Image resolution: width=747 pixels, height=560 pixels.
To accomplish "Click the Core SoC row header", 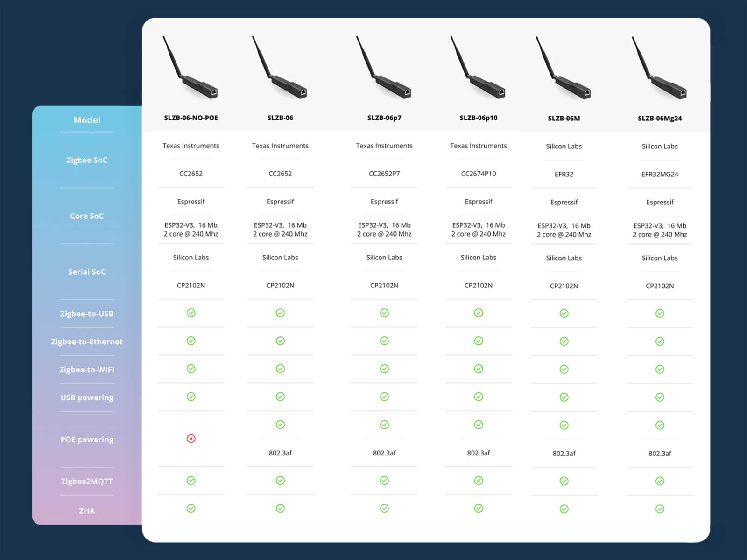I will (x=87, y=216).
